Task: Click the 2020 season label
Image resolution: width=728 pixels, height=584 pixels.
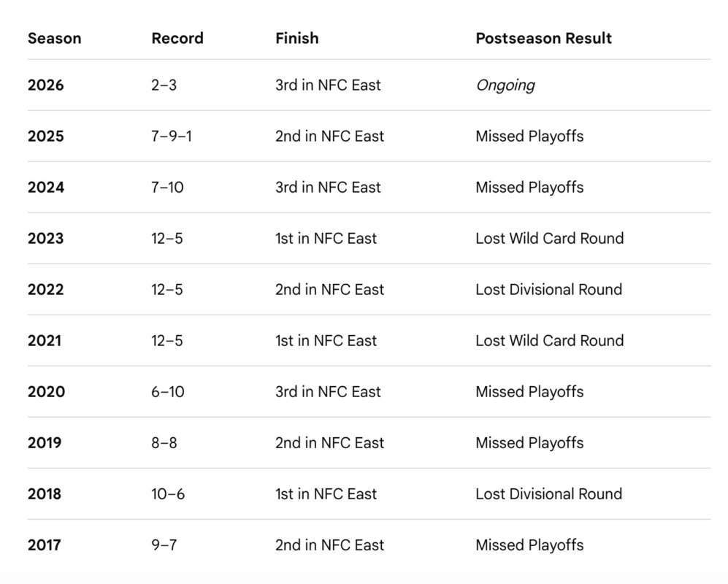Action: point(47,391)
